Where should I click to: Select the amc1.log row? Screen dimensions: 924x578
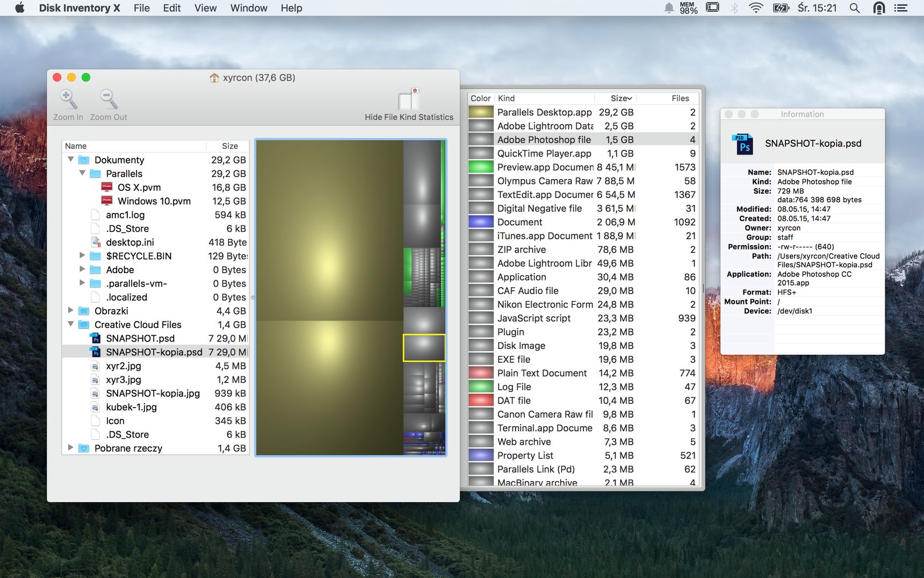click(x=156, y=215)
